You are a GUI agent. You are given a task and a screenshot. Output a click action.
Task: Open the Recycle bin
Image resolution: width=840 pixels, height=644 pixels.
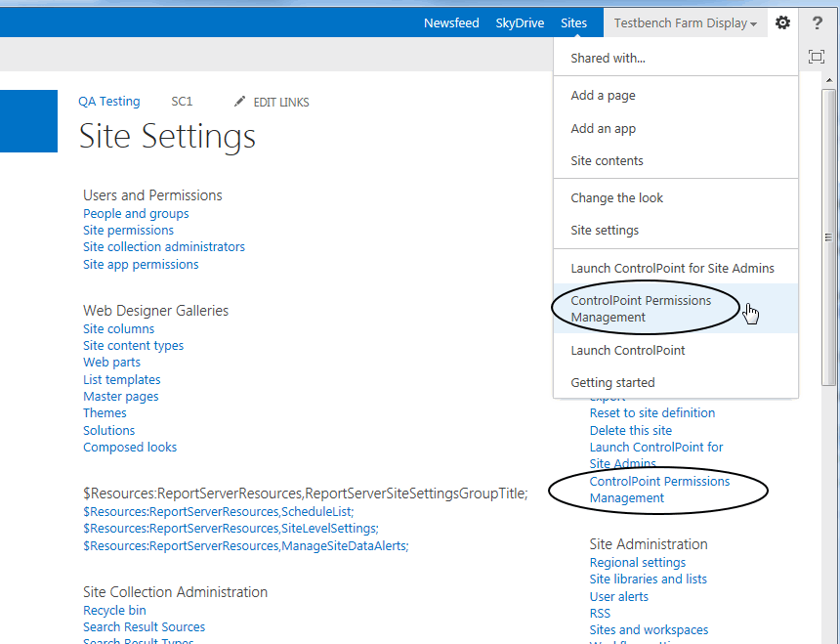click(x=114, y=610)
